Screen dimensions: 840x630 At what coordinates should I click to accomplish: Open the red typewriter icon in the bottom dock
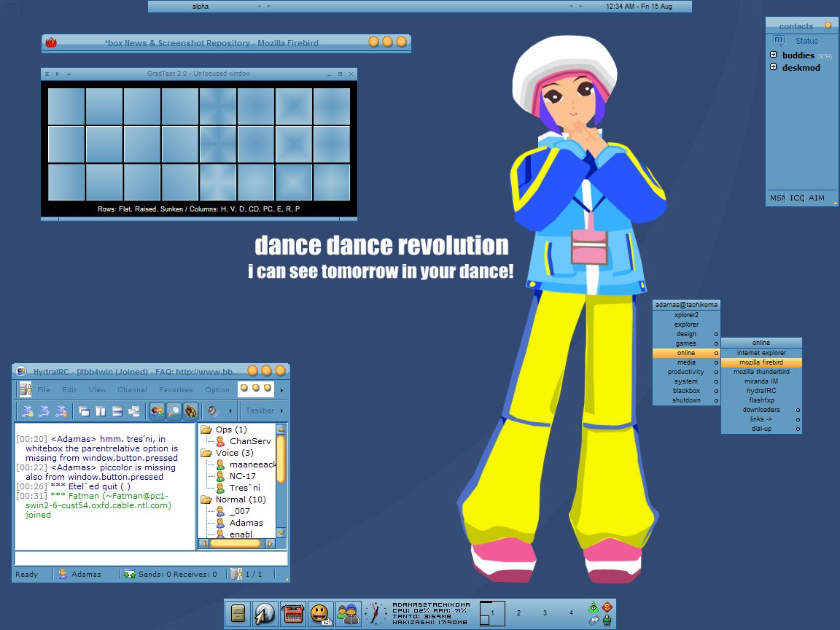click(x=293, y=613)
